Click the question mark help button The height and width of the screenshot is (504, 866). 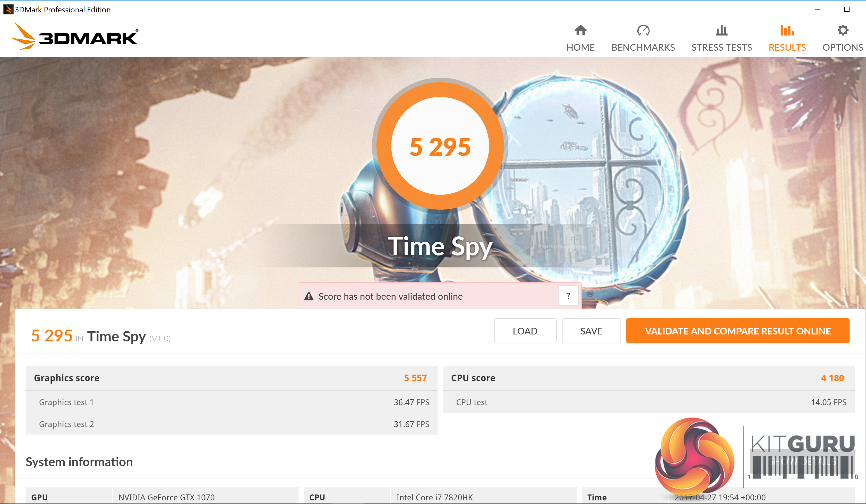[568, 296]
